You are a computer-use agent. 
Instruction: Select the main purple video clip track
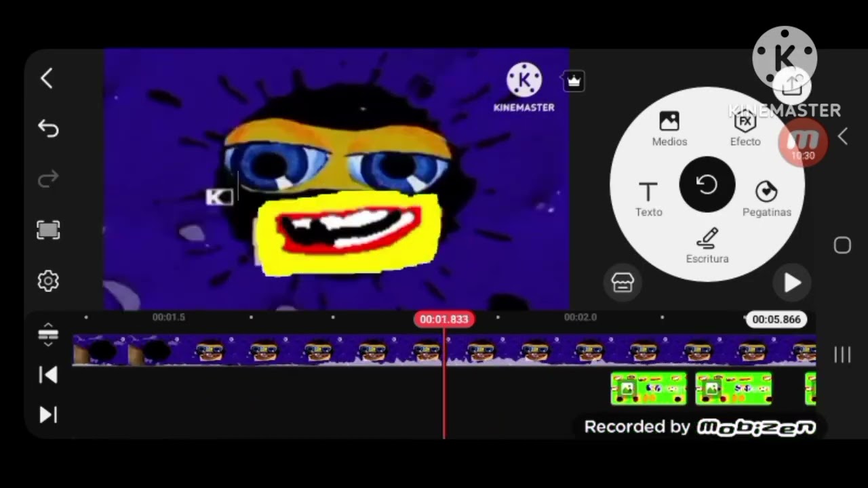pos(444,350)
